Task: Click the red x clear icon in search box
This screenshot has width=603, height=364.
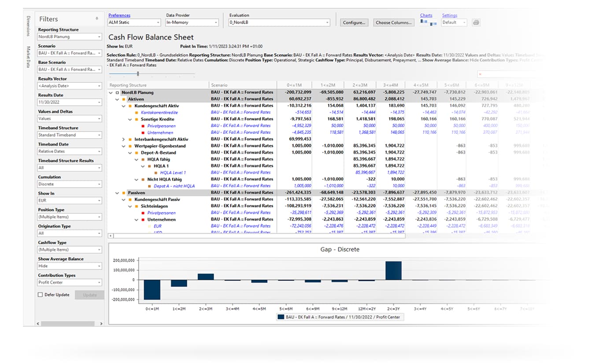Action: click(480, 74)
